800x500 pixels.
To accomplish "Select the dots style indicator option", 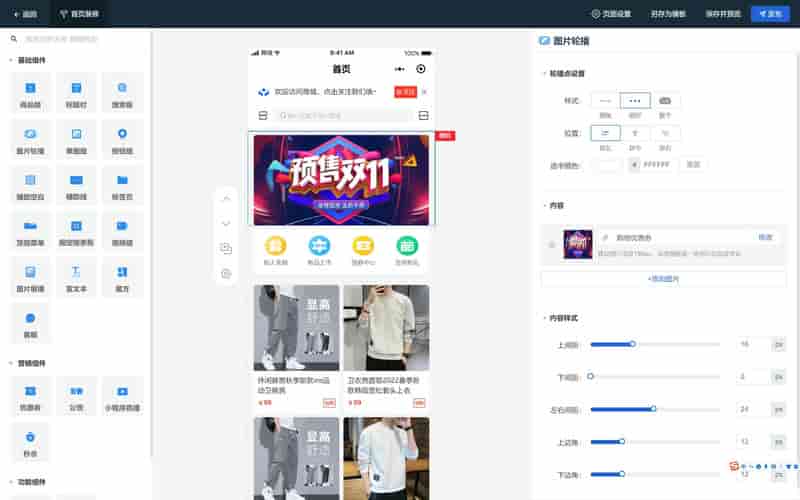I will (x=635, y=101).
